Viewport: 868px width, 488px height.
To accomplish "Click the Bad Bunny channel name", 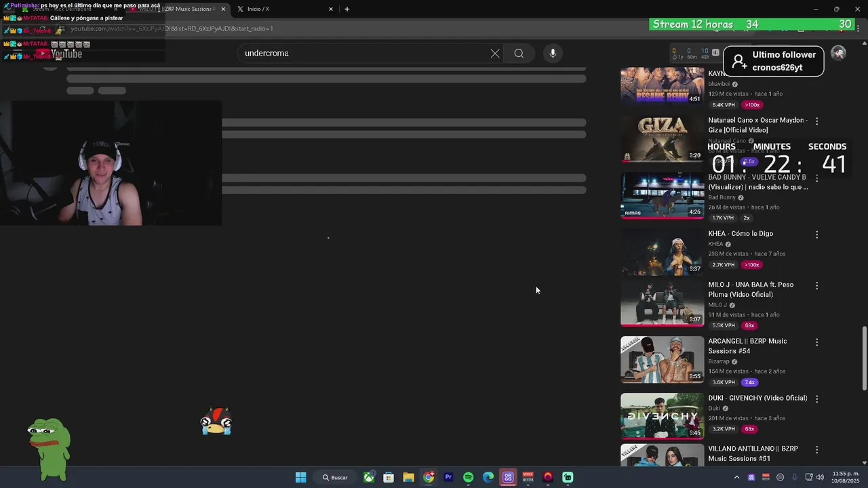I will point(722,197).
